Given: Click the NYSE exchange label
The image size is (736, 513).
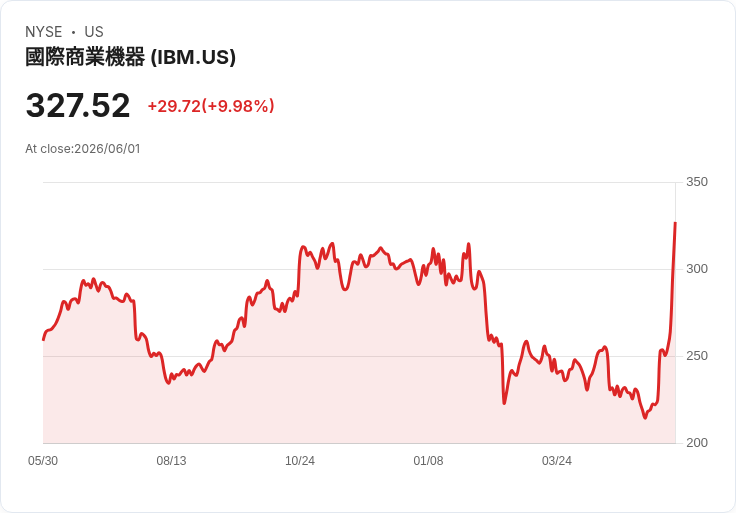Looking at the screenshot, I should (x=44, y=32).
